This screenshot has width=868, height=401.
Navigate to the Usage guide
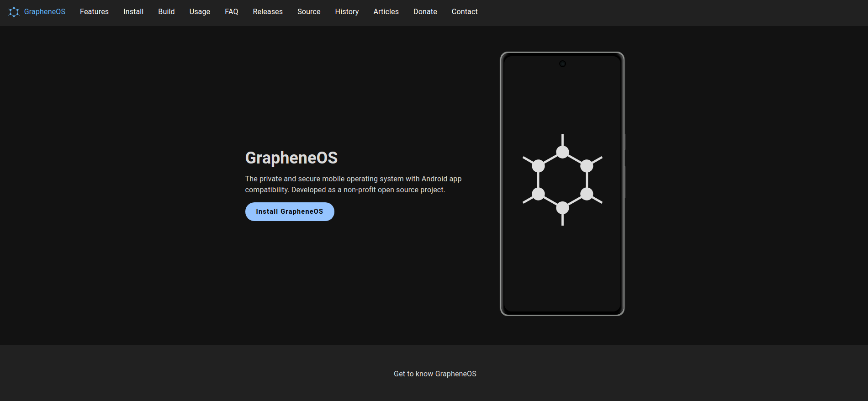[x=200, y=12]
